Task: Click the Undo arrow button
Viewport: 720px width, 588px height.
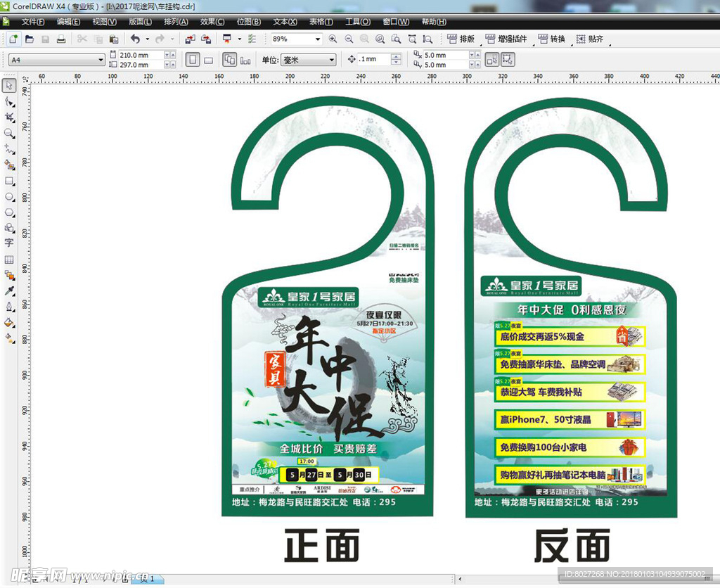Action: 135,39
